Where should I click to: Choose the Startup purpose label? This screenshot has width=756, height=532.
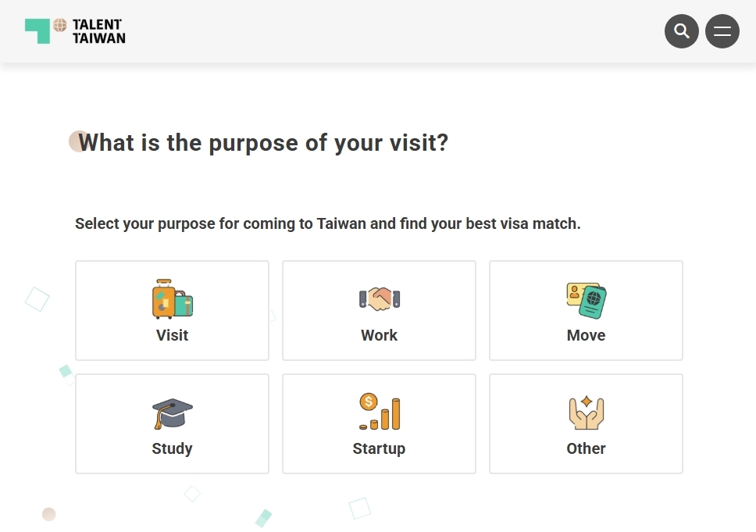pyautogui.click(x=380, y=448)
